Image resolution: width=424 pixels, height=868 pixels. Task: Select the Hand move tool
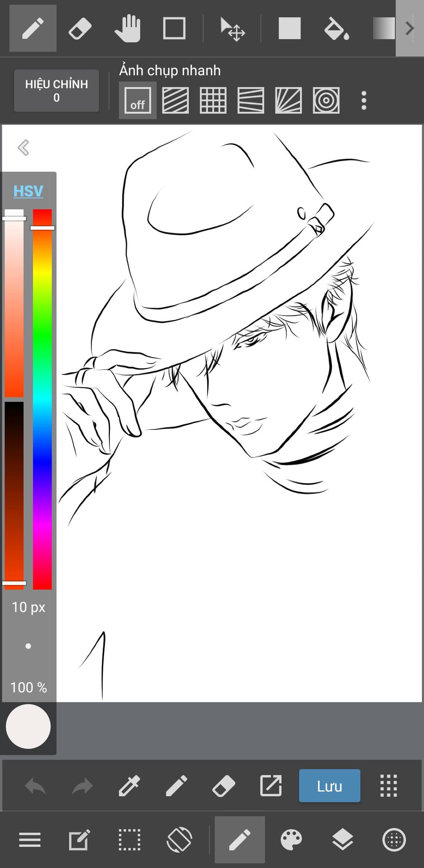[127, 28]
